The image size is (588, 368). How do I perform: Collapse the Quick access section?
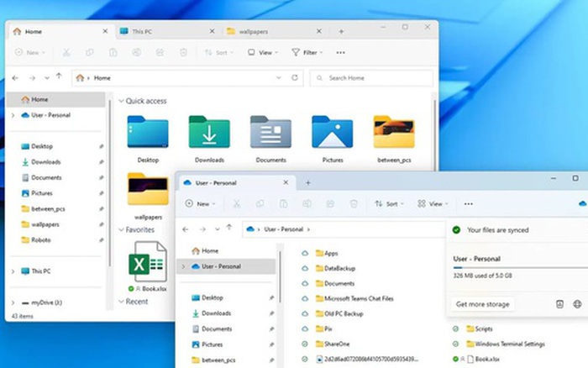[120, 101]
